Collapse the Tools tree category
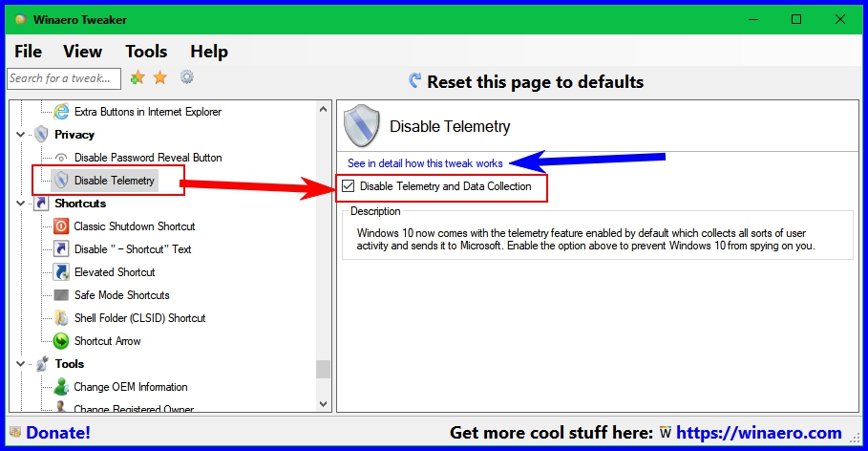The width and height of the screenshot is (868, 451). tap(20, 364)
